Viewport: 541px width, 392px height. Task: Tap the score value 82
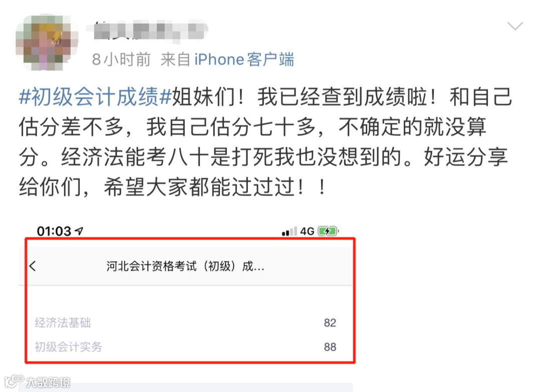(330, 323)
